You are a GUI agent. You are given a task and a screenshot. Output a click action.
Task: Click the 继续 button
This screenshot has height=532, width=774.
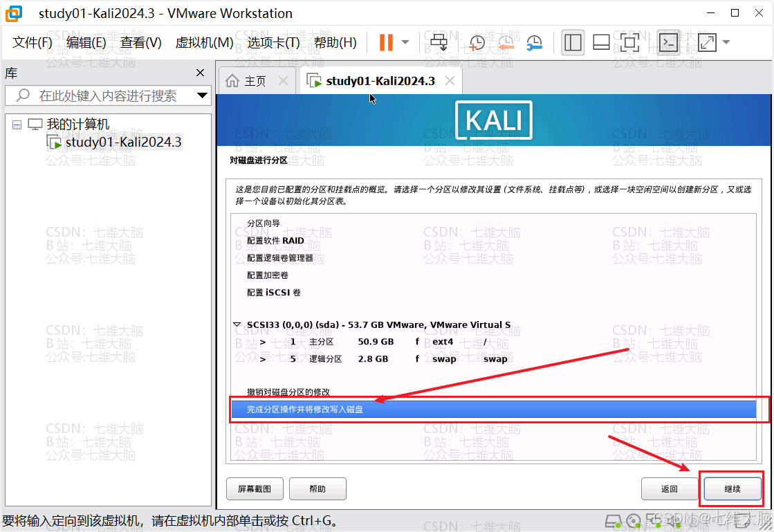[732, 488]
